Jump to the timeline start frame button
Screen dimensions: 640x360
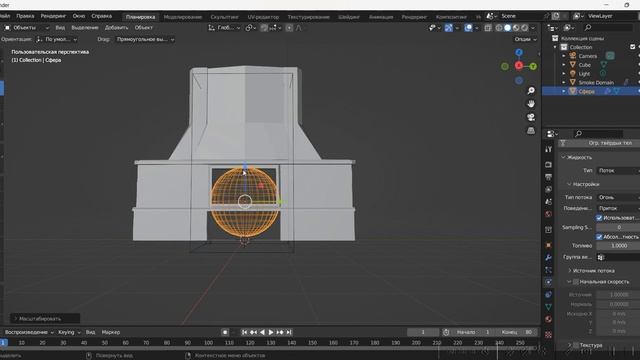pyautogui.click(x=244, y=333)
